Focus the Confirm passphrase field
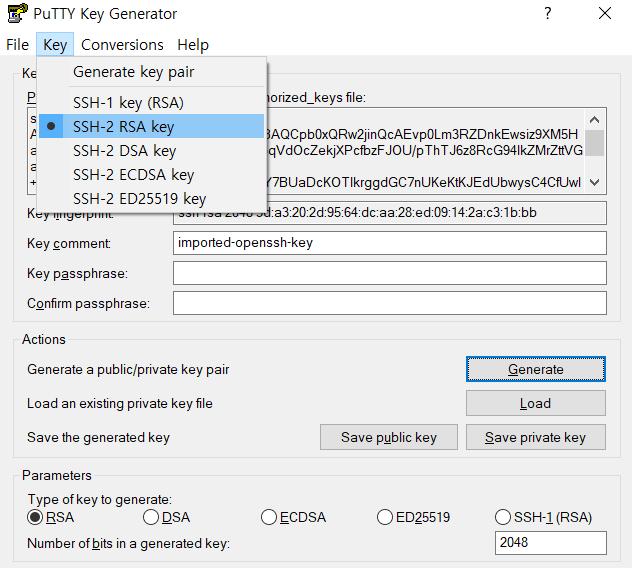This screenshot has height=568, width=632. tap(390, 303)
